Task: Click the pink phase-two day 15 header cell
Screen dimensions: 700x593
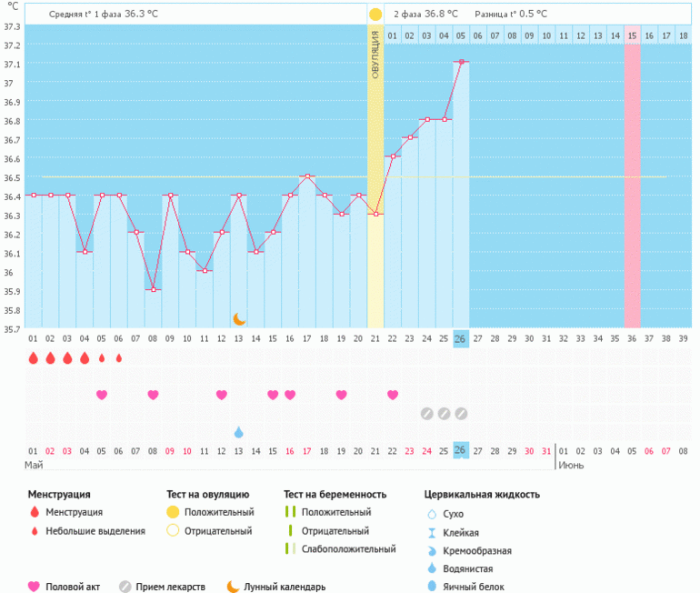Action: point(632,35)
